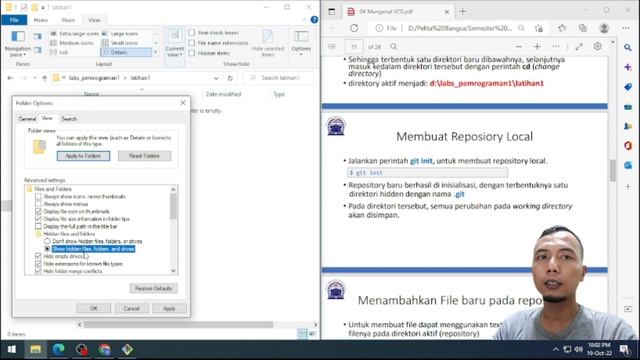Toggle PDF table of contents
The width and height of the screenshot is (640, 360).
click(332, 47)
